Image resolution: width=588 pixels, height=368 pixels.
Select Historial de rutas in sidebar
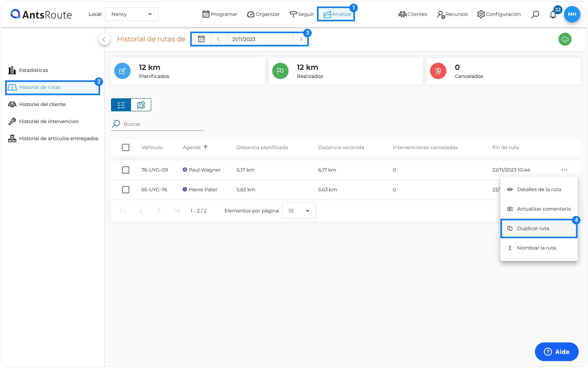click(53, 87)
